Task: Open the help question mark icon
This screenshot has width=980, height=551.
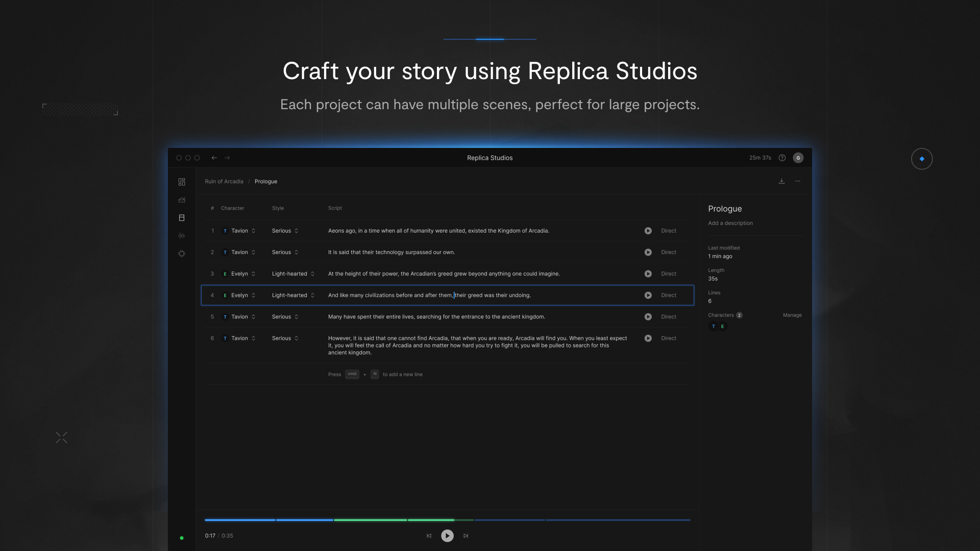Action: click(782, 158)
